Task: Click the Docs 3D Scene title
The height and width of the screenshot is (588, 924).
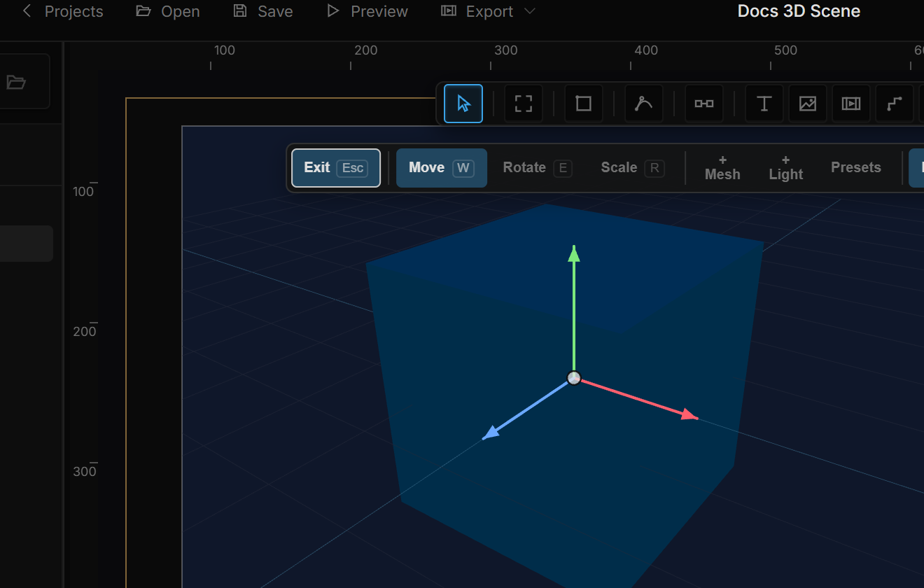Action: (799, 11)
